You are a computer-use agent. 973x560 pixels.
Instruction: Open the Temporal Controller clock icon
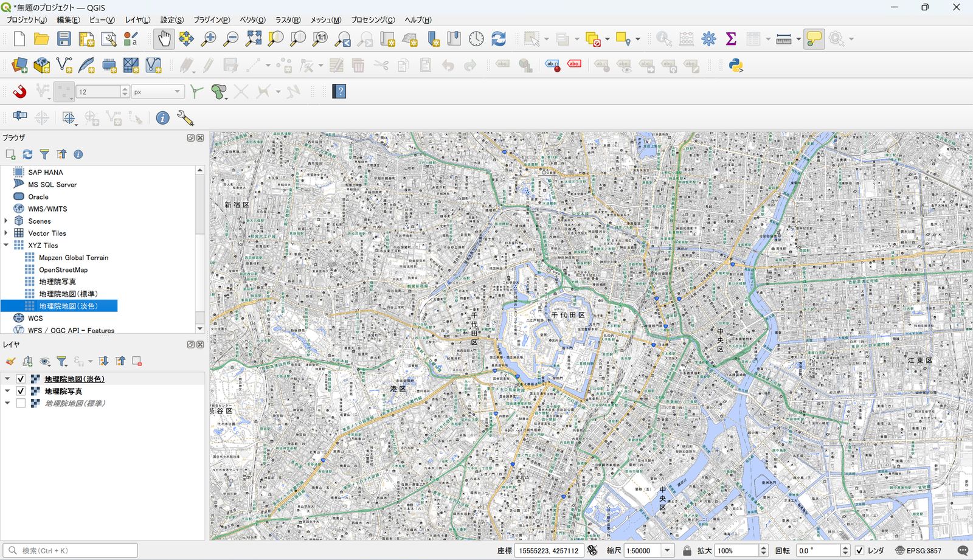[x=476, y=39]
